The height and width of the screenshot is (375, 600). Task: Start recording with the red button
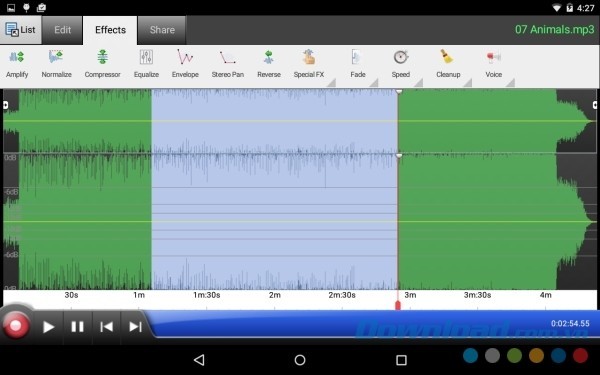tap(16, 326)
